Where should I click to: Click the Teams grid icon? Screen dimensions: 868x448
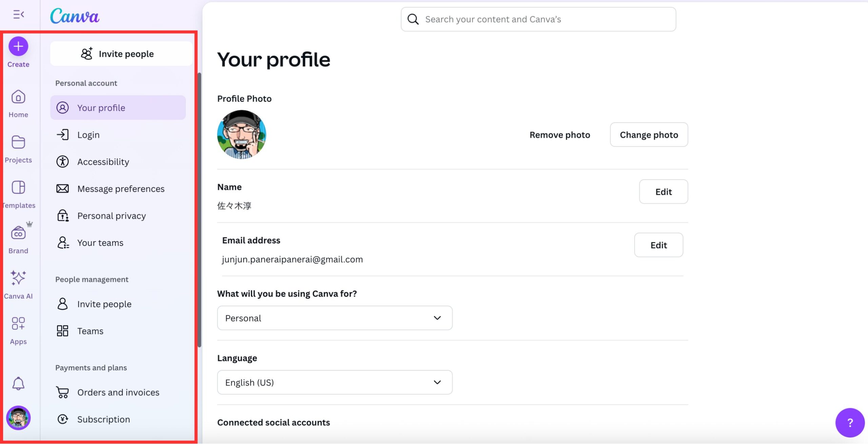coord(63,331)
